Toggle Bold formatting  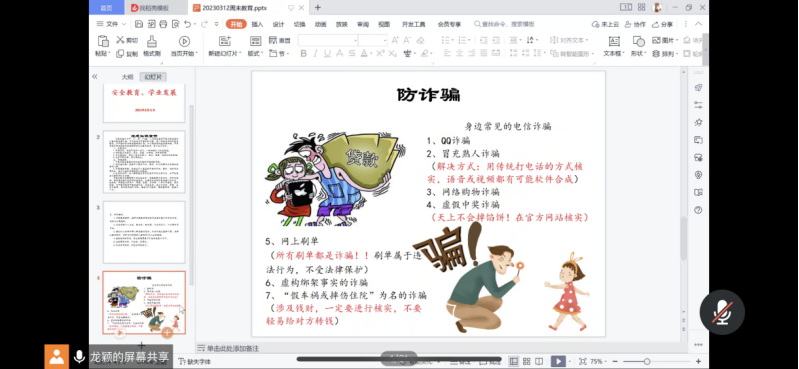pos(304,54)
